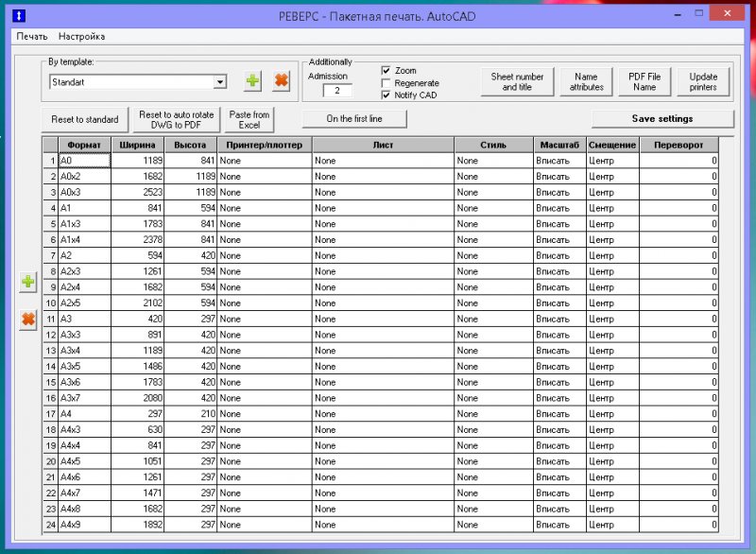Image resolution: width=756 pixels, height=554 pixels.
Task: Click row number 1 header
Action: [51, 161]
